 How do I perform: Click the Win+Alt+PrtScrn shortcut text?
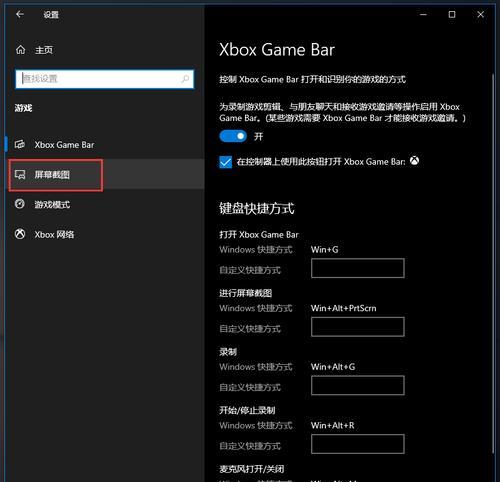click(344, 308)
